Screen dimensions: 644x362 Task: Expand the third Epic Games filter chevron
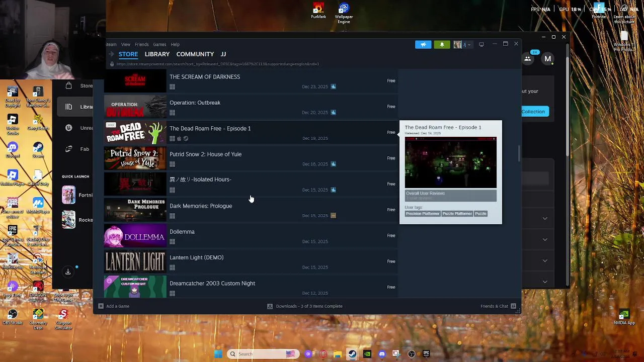point(545,260)
